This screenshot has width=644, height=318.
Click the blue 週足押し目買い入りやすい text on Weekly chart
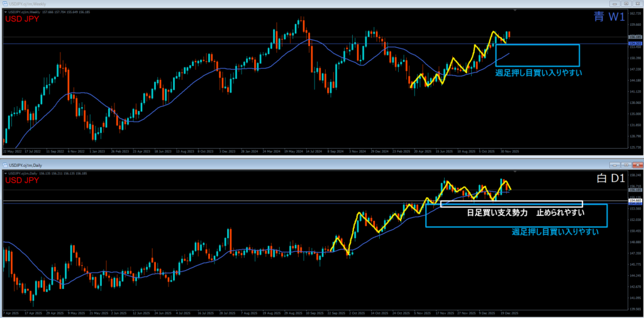click(538, 73)
